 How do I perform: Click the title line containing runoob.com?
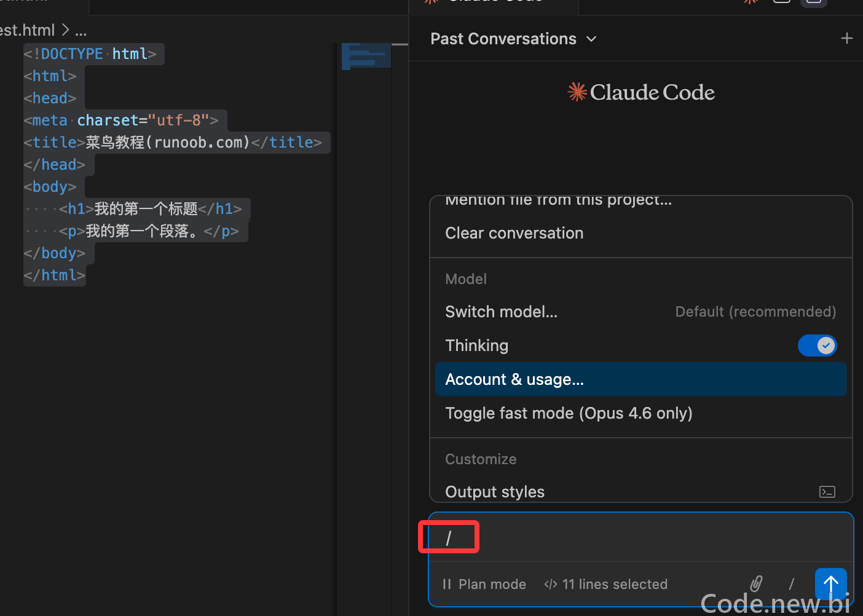(173, 143)
